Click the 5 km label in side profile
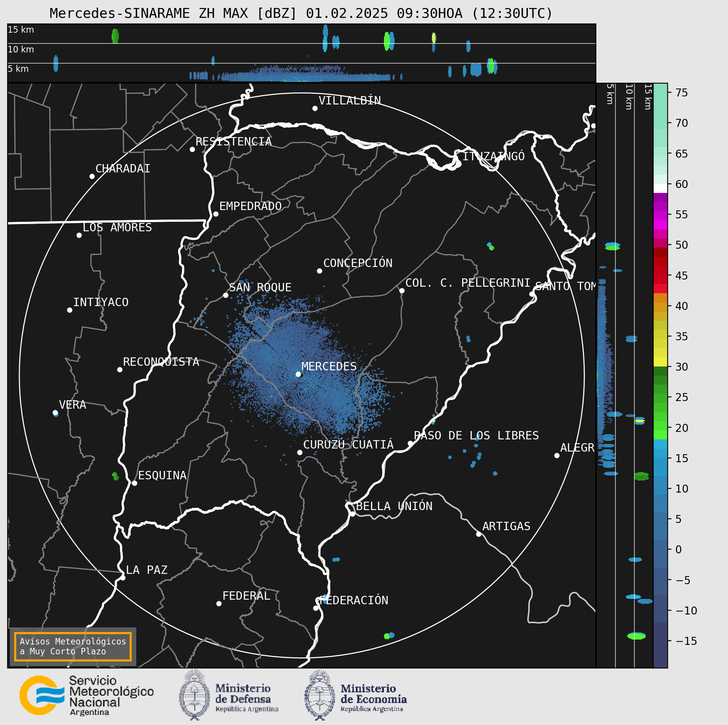The image size is (728, 725). pyautogui.click(x=610, y=94)
